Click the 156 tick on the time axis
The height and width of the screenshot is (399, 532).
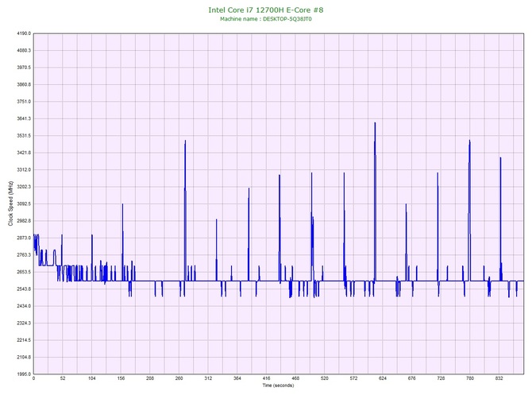pos(121,378)
